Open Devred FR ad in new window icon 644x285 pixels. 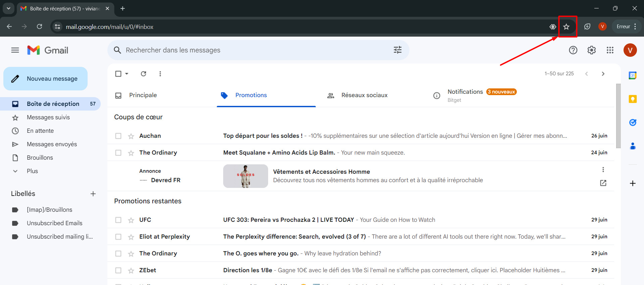click(x=603, y=183)
